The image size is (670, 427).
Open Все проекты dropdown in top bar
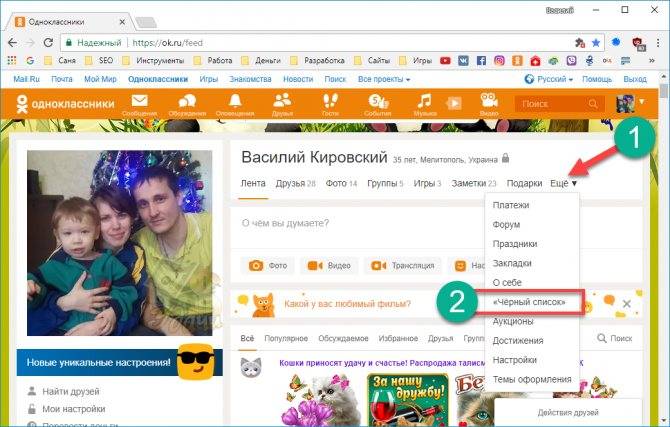point(384,78)
